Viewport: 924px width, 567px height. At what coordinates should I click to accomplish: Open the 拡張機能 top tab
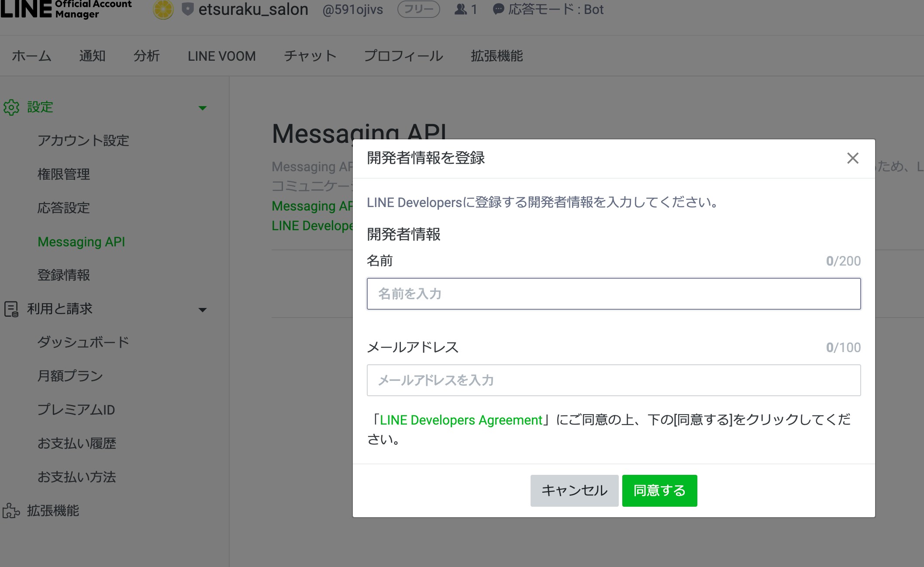[496, 56]
